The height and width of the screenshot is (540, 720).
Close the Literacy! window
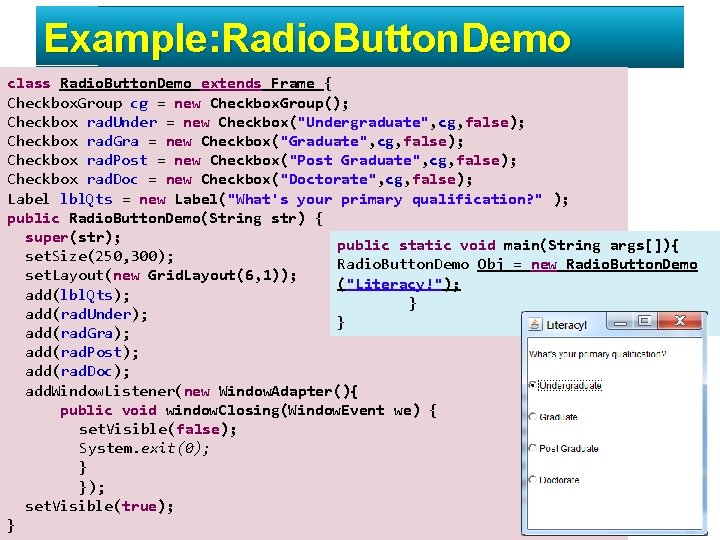[680, 321]
